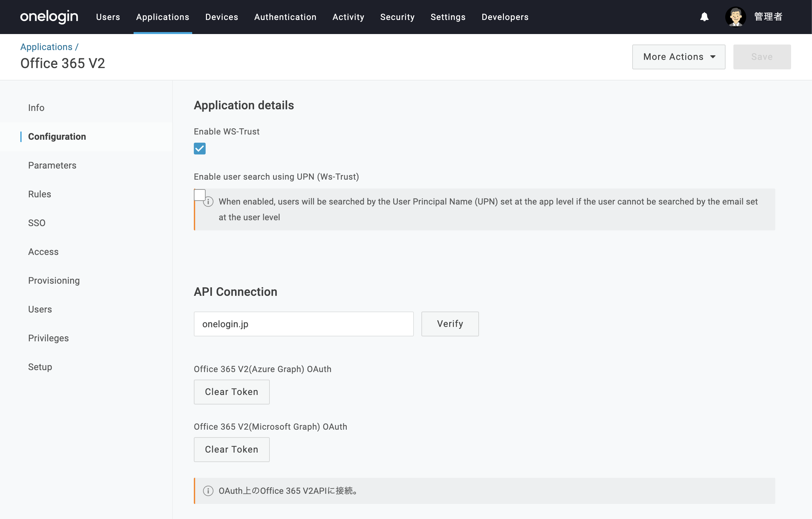Click the Enable user search using UPN label
The height and width of the screenshot is (519, 812).
tap(277, 177)
